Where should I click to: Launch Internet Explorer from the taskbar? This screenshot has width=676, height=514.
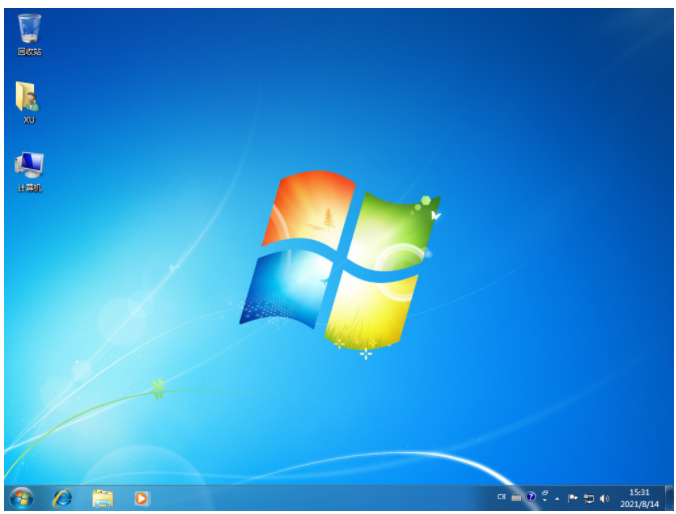click(x=62, y=497)
